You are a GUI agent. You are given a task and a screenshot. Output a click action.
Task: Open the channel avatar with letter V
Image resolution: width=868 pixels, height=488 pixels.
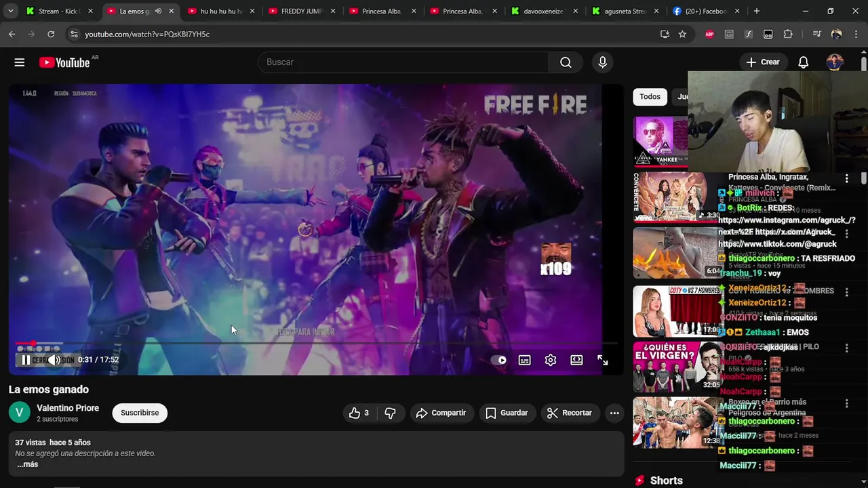pos(20,412)
